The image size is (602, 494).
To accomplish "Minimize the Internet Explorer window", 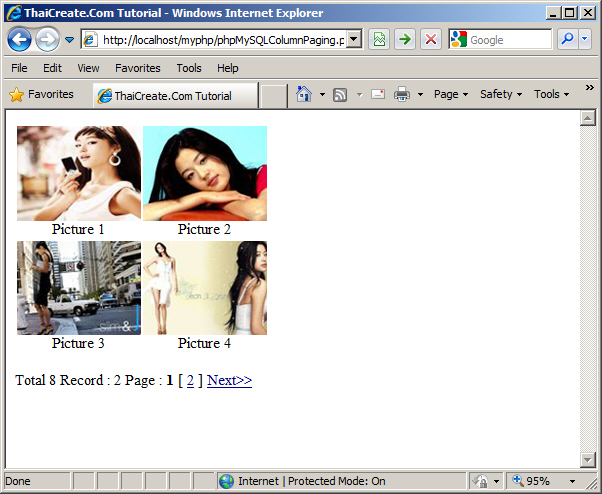I will 553,13.
